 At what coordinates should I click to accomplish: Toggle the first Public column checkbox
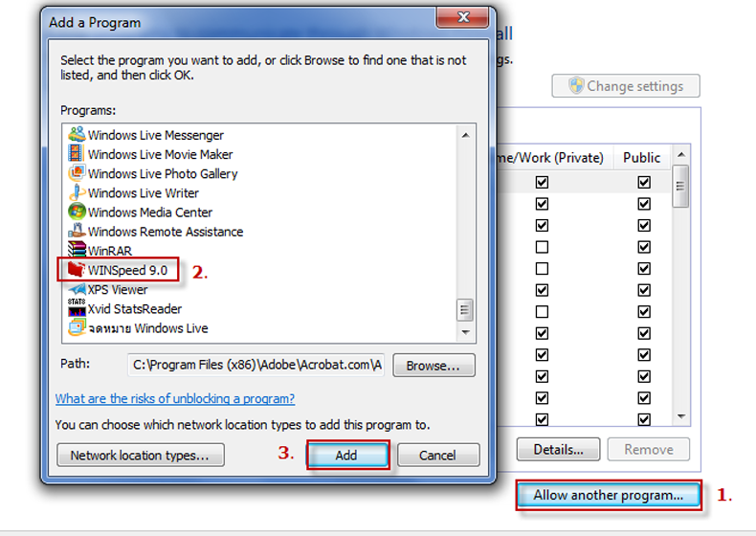coord(644,182)
